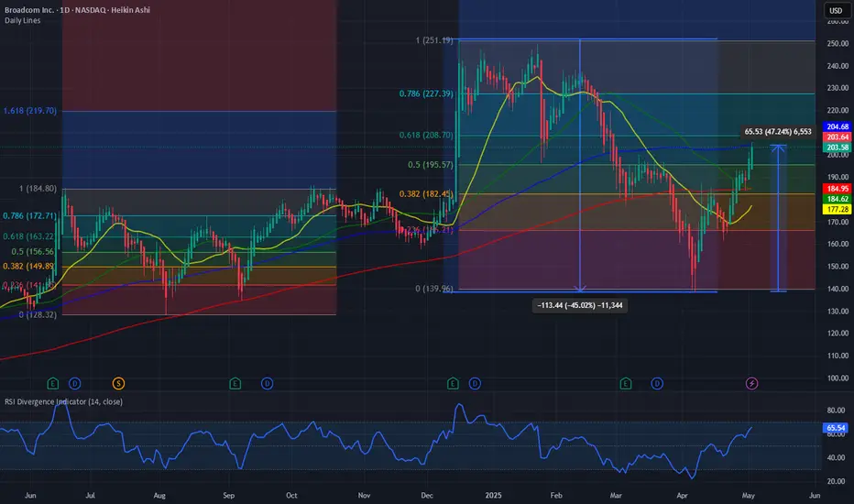
Task: Click the 65.53 (47.24%) measurement label
Action: pos(778,132)
